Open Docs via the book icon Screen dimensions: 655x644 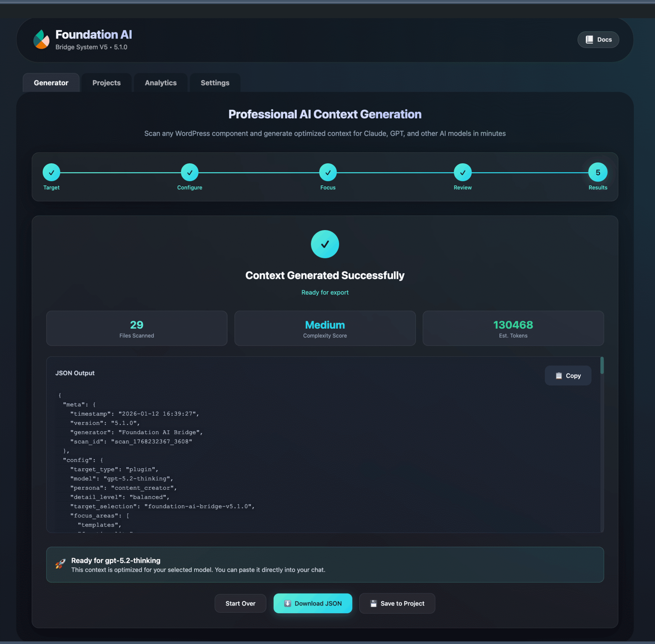(589, 39)
